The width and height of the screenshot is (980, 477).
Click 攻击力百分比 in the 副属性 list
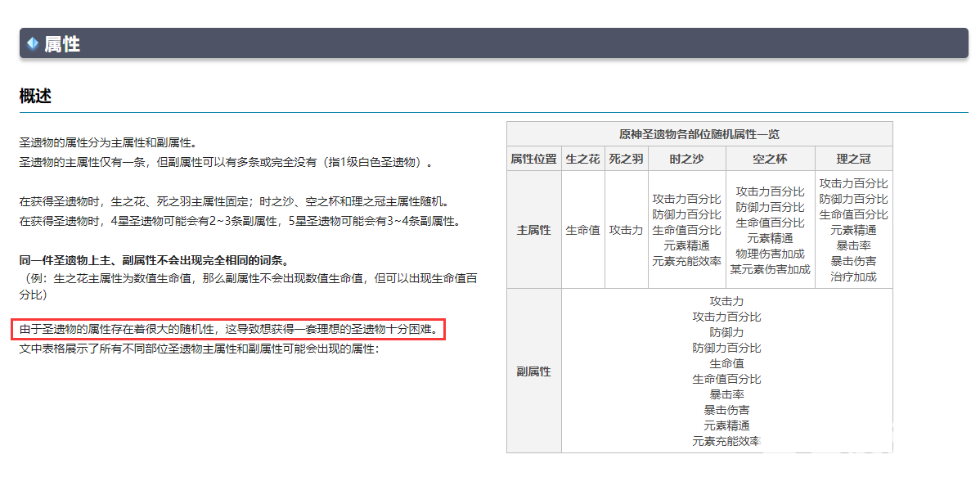[727, 317]
